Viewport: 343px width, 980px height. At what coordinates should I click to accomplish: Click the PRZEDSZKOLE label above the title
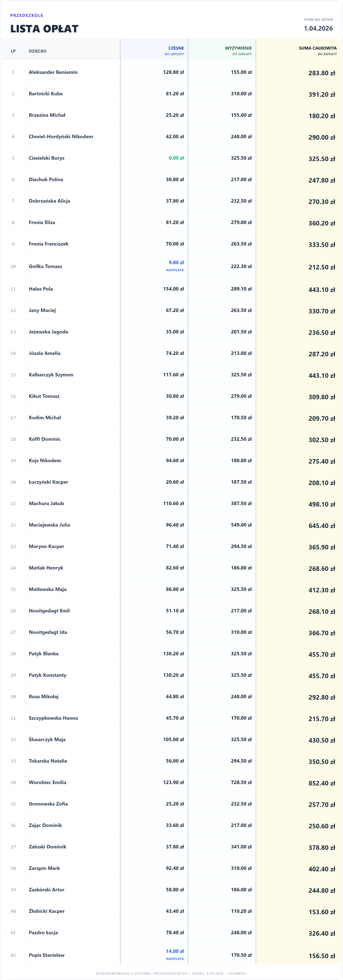point(27,16)
